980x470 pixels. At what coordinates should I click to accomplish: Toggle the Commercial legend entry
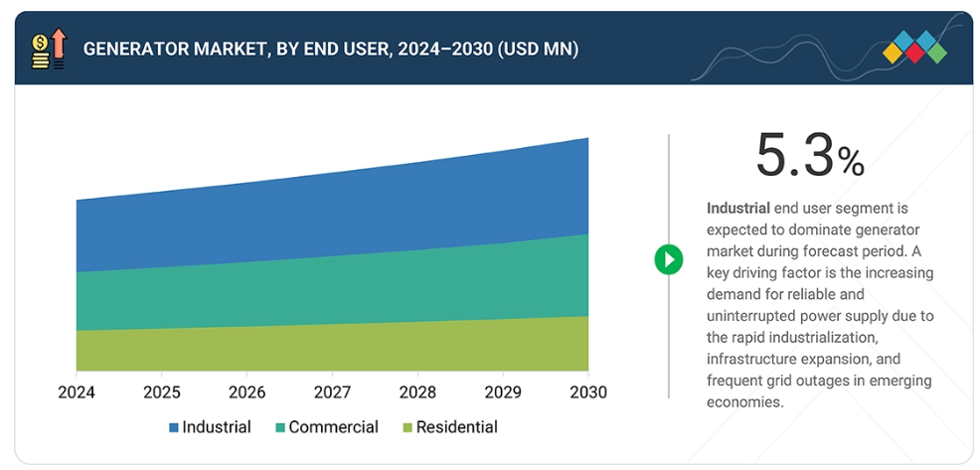(x=327, y=427)
